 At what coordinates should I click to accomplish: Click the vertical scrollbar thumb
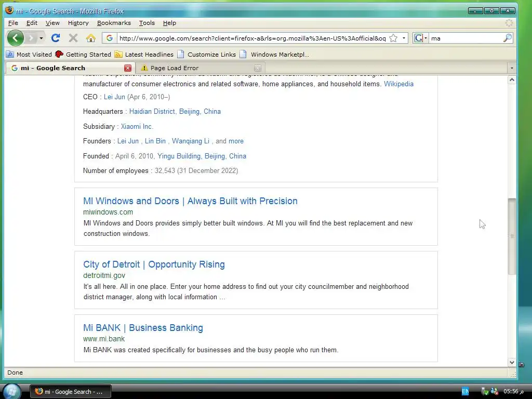click(x=512, y=236)
